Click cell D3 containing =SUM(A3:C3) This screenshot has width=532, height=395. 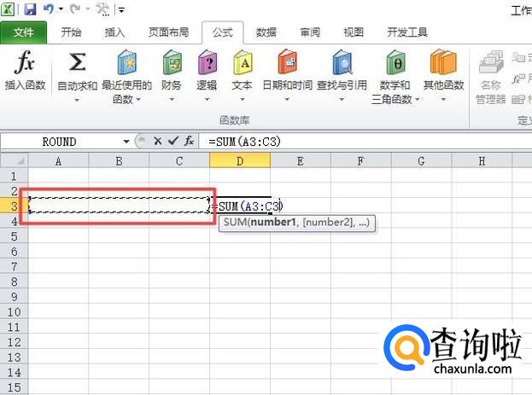pos(241,206)
